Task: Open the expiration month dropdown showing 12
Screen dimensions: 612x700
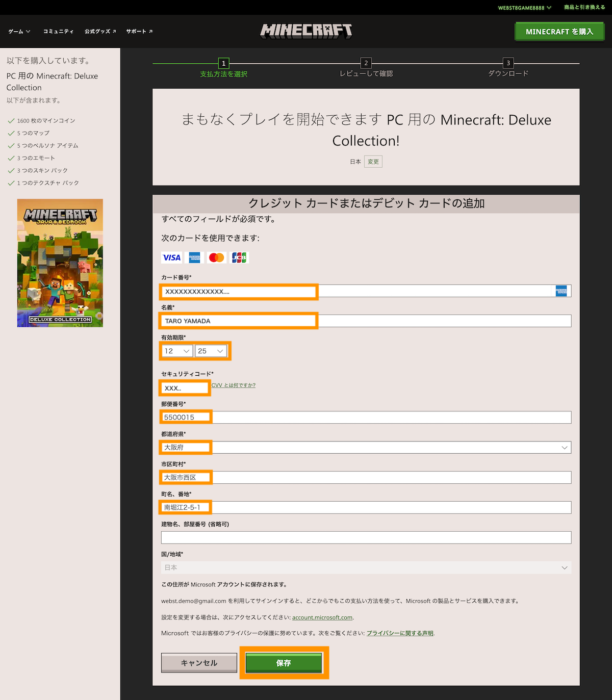Action: (x=176, y=351)
